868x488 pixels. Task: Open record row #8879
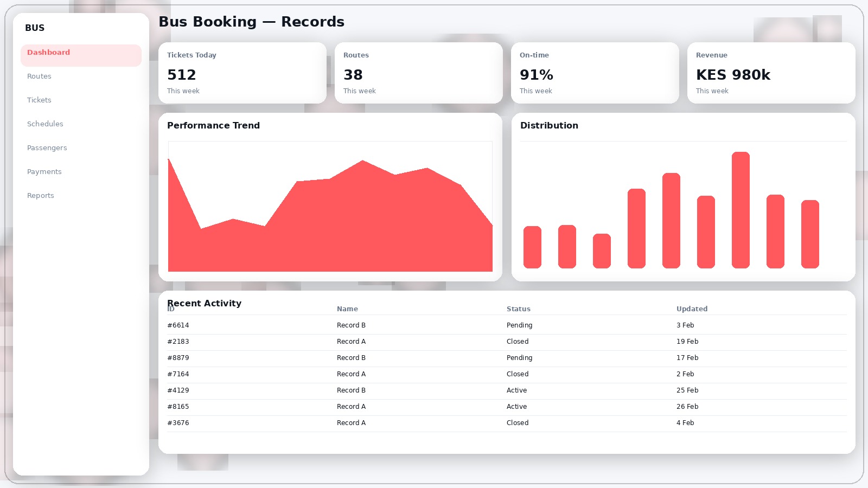pyautogui.click(x=506, y=358)
